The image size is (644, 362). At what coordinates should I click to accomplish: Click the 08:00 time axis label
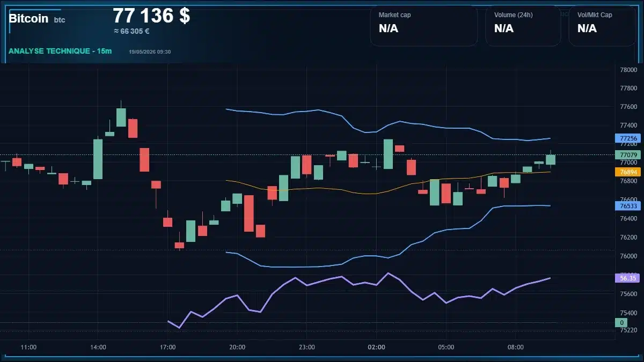[516, 348]
